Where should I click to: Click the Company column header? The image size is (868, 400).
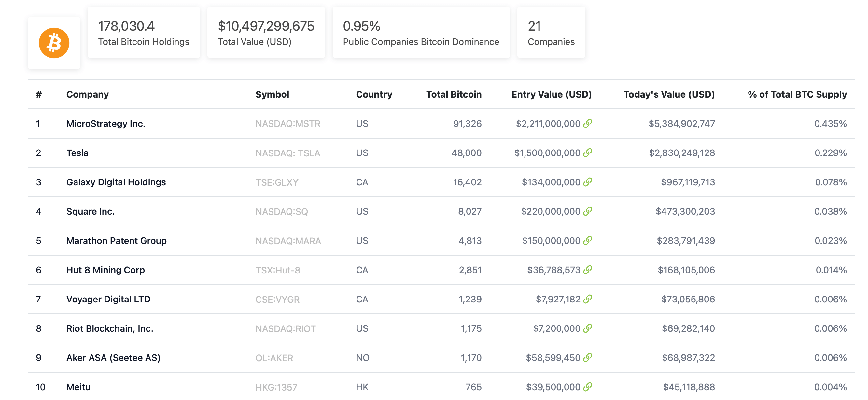tap(87, 94)
